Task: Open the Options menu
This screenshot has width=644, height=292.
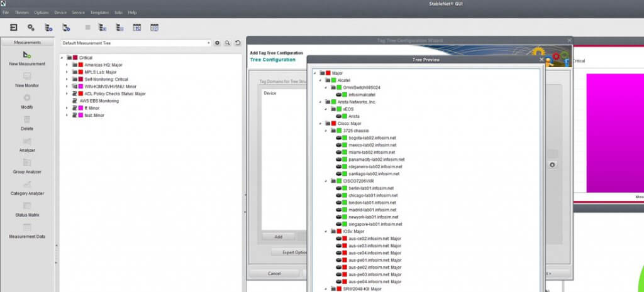Action: click(42, 13)
